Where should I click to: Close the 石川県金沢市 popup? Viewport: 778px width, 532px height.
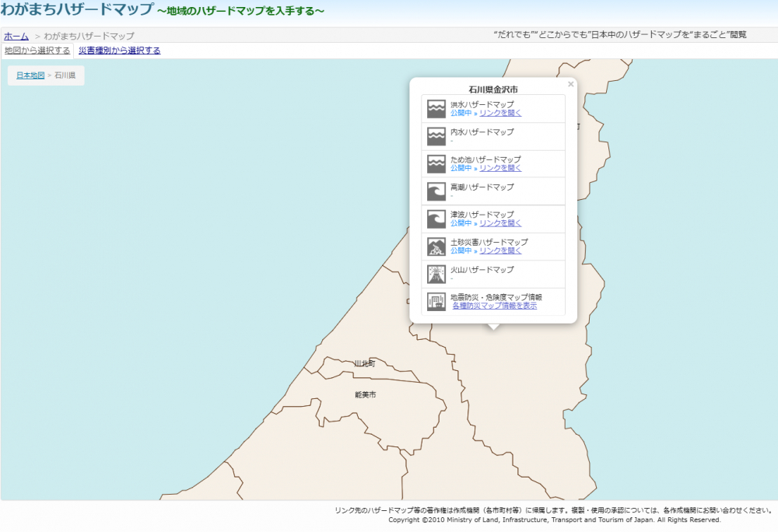[570, 84]
